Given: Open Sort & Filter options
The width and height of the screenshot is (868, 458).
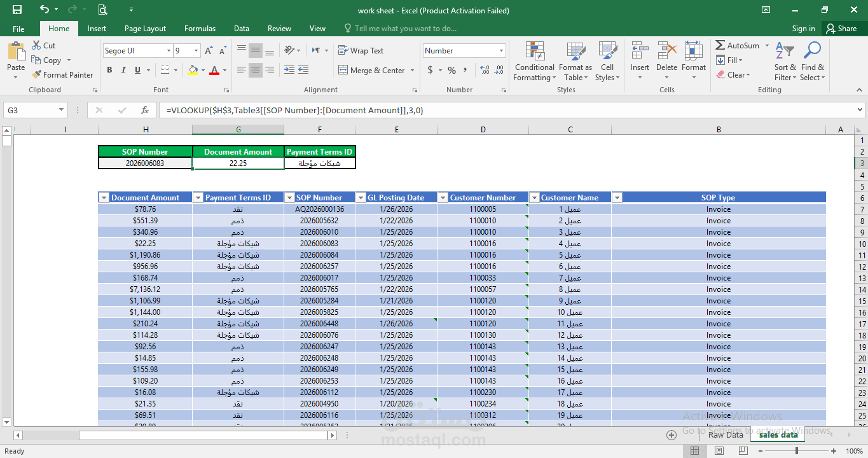Looking at the screenshot, I should [785, 62].
